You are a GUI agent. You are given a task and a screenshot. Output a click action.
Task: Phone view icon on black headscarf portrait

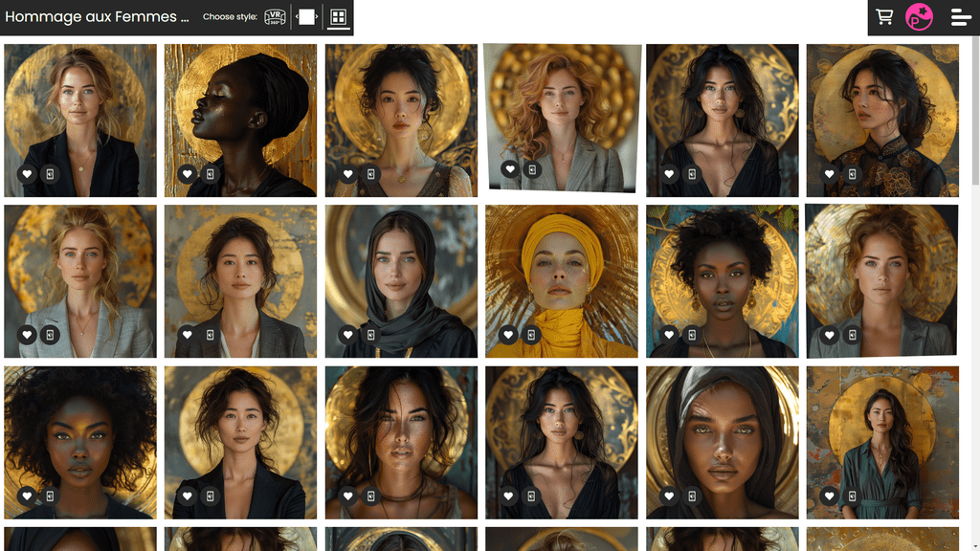click(x=371, y=335)
